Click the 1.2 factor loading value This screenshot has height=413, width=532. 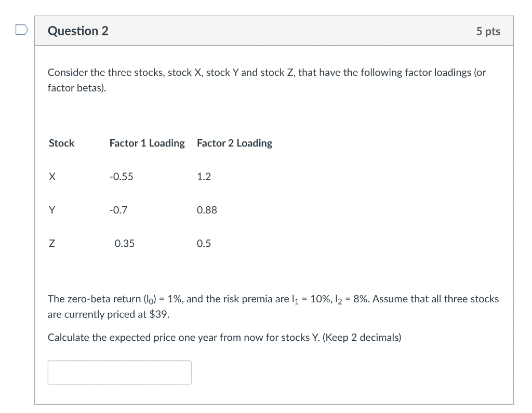point(204,177)
